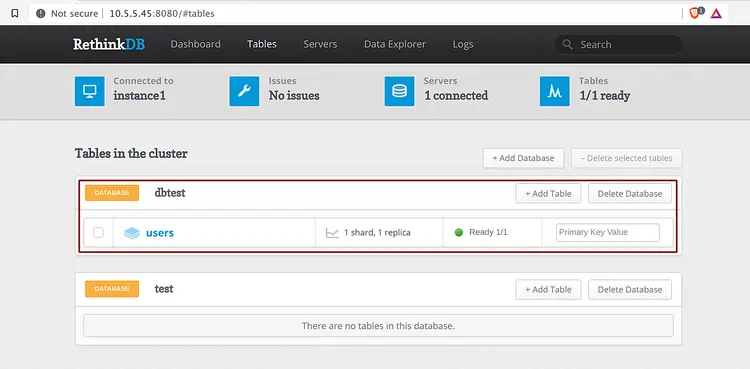The height and width of the screenshot is (369, 750).
Task: Click the DATABASE badge beside test
Action: coord(112,289)
